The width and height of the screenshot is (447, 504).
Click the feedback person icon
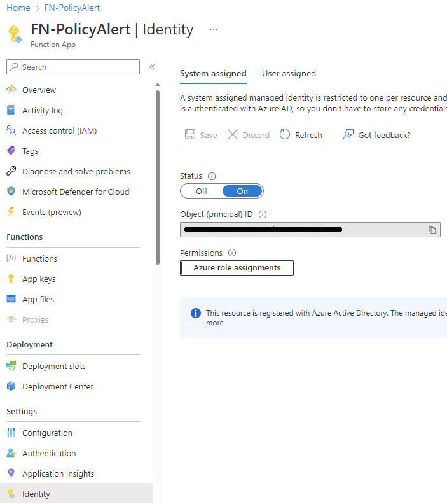pyautogui.click(x=348, y=134)
